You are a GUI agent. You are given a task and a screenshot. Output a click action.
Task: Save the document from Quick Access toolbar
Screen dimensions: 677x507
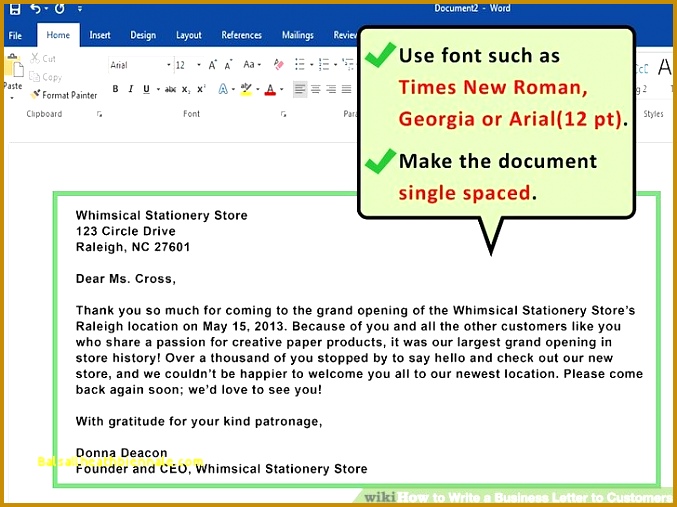(x=15, y=9)
